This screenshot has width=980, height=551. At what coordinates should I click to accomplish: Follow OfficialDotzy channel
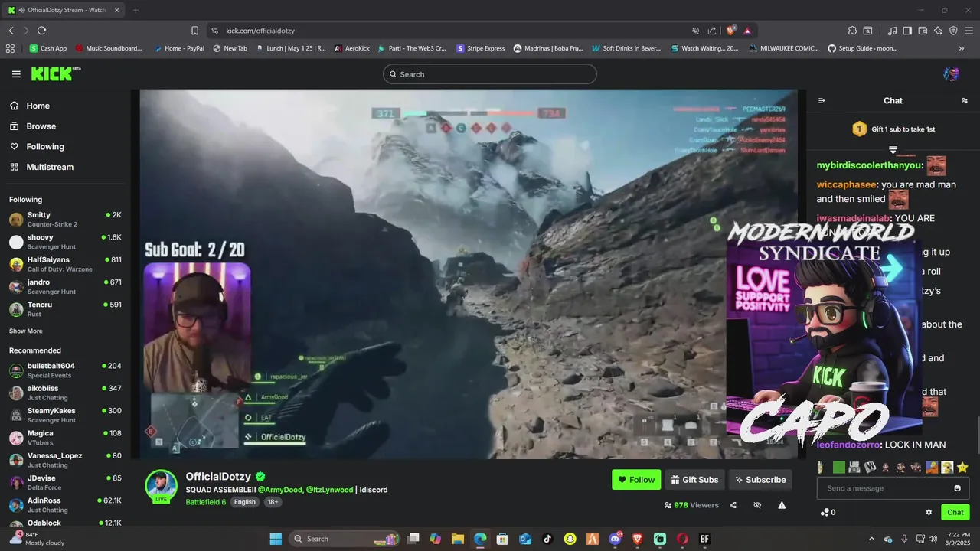coord(636,480)
